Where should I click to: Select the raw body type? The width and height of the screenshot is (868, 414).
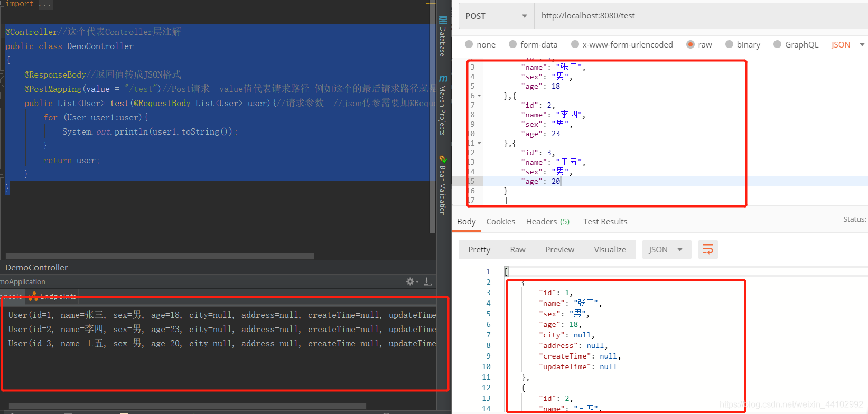[699, 44]
